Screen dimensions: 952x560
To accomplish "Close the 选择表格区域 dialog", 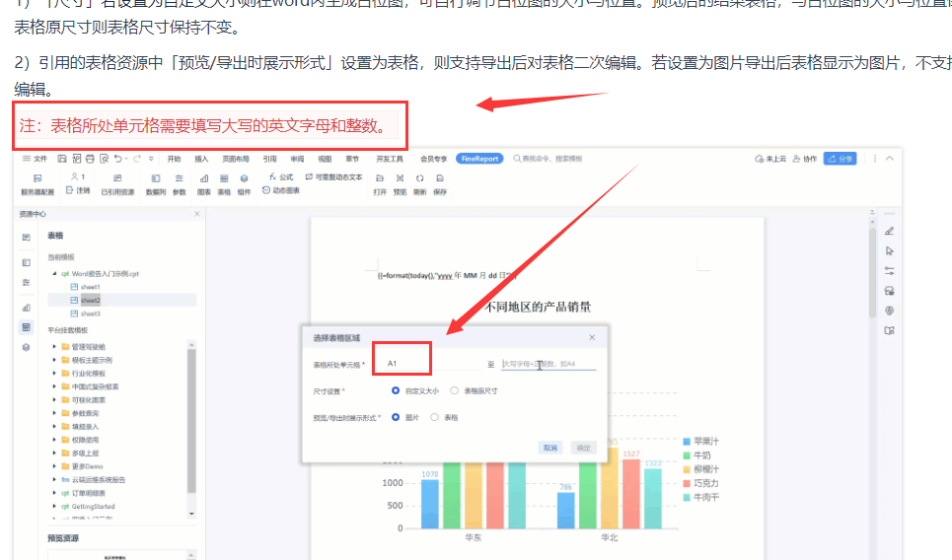I will [592, 337].
